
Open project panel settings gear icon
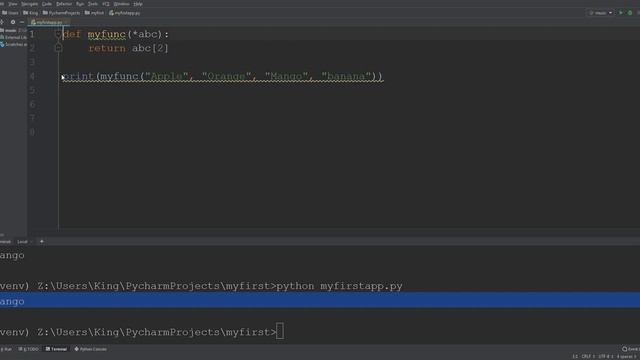(13, 22)
